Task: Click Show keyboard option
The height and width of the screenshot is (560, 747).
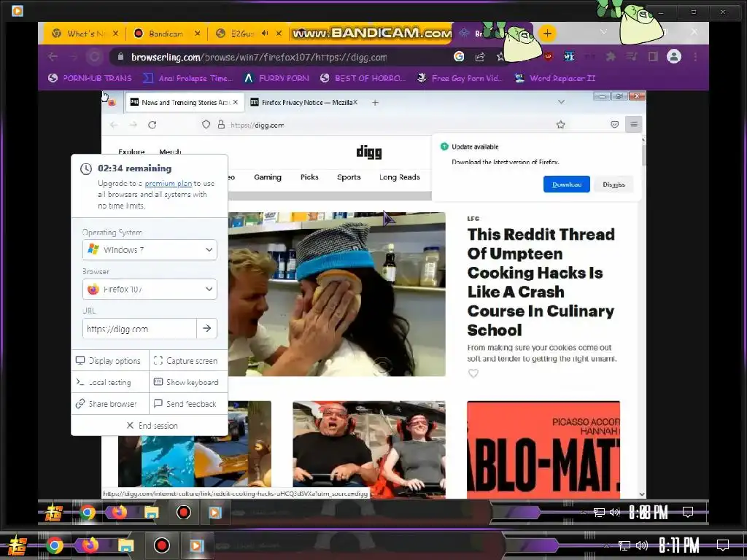Action: coord(189,382)
